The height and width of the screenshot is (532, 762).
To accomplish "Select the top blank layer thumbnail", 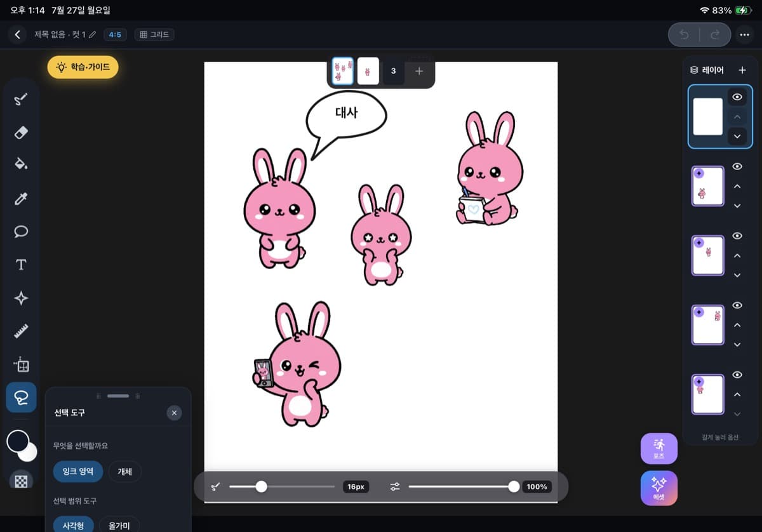I will 707,117.
